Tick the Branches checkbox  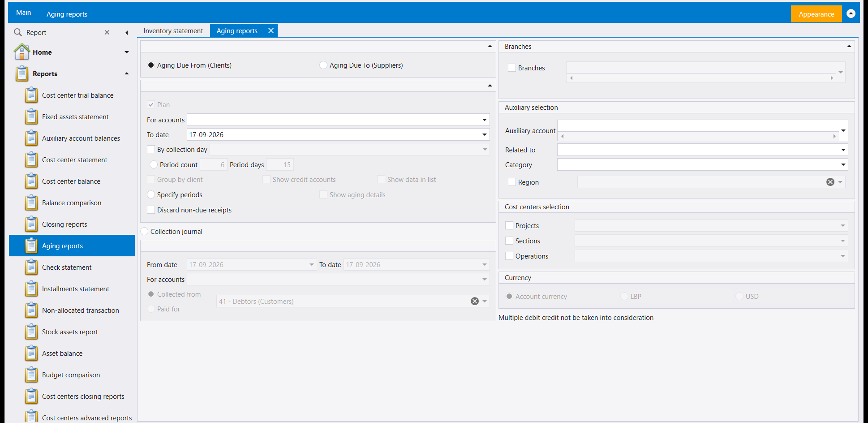[512, 68]
